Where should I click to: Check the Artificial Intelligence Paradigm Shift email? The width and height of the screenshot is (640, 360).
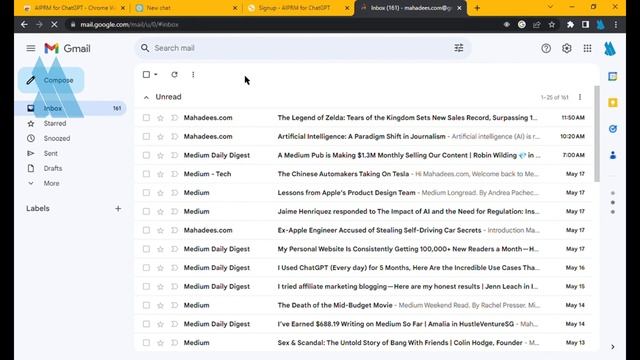point(146,136)
